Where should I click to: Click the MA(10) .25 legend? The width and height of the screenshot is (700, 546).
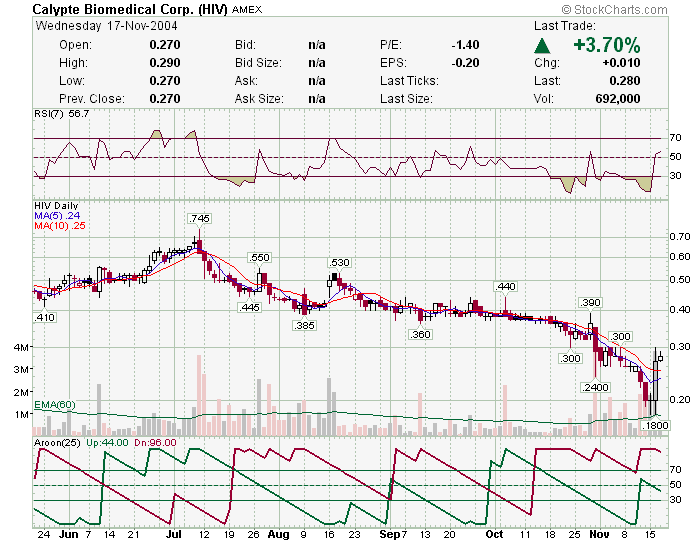click(x=60, y=226)
